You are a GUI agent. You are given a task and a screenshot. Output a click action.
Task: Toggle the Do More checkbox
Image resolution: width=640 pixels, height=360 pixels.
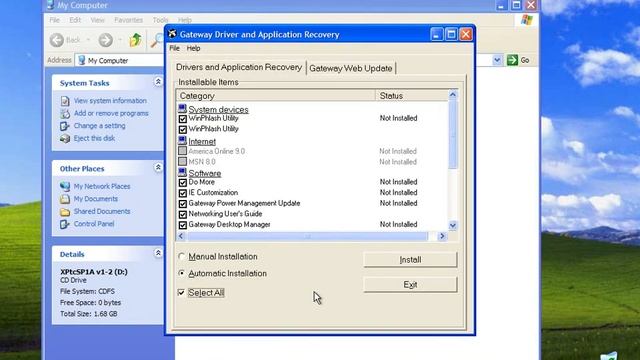coord(182,182)
